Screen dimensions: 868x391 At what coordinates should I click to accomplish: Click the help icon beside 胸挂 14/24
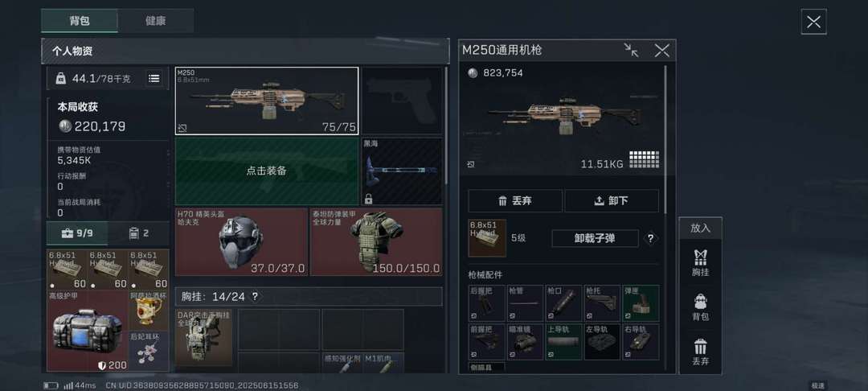pos(255,297)
